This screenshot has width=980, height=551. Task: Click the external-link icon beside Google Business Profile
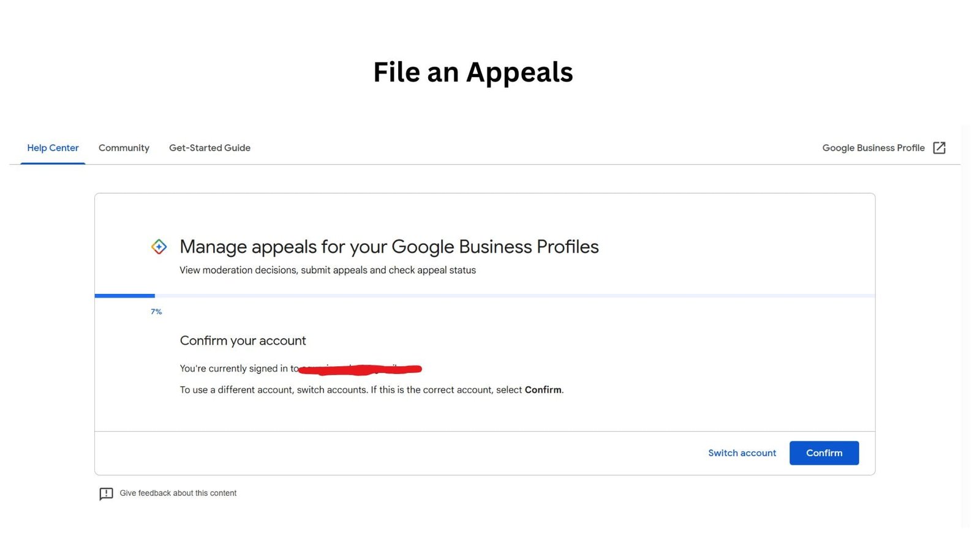click(939, 148)
